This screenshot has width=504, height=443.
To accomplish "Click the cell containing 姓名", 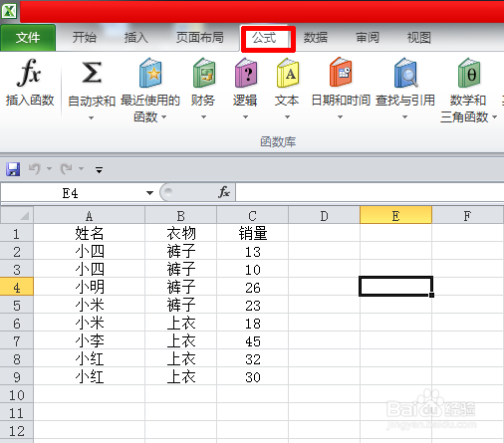I will (x=89, y=234).
